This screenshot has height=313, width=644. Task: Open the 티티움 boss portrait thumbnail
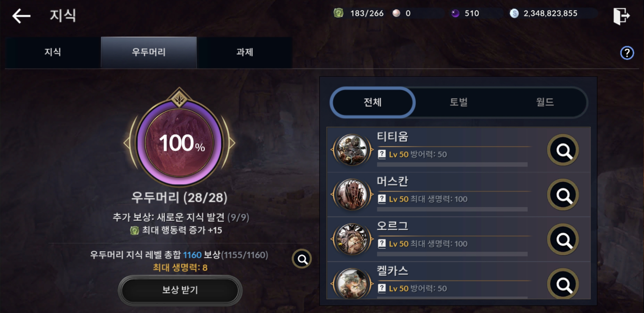[352, 150]
